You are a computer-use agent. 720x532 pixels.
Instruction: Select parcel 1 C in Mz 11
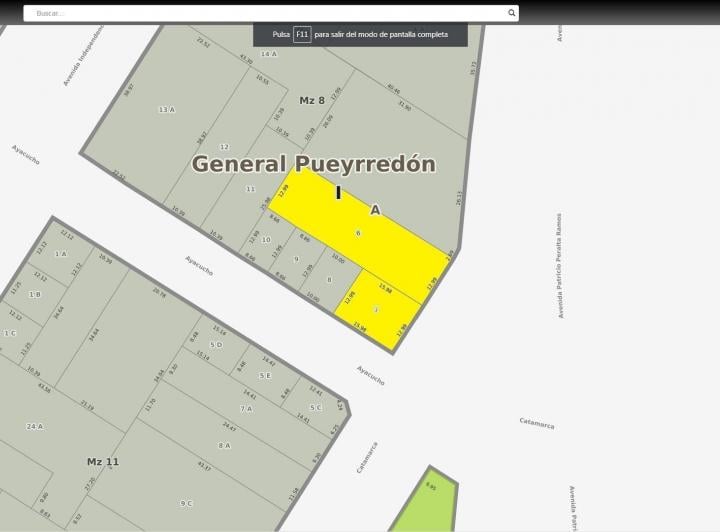pos(10,333)
